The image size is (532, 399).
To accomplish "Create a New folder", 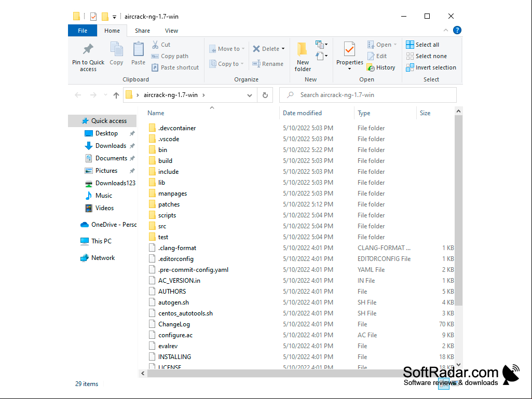I will (303, 57).
